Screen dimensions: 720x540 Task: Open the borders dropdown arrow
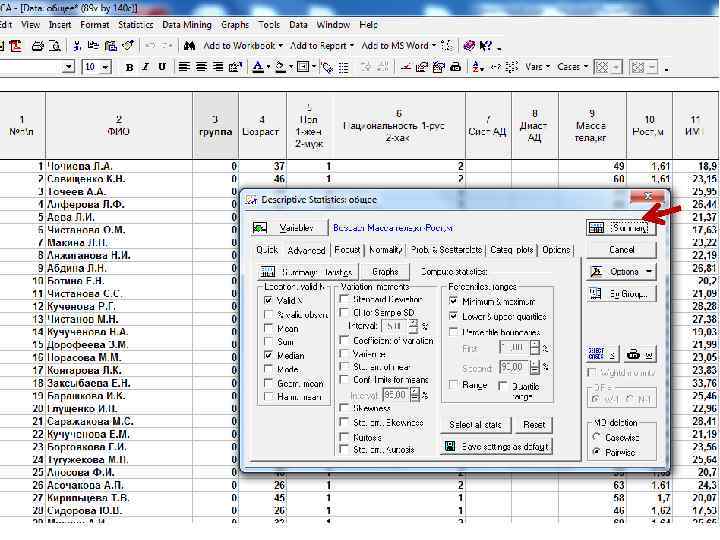(x=314, y=68)
